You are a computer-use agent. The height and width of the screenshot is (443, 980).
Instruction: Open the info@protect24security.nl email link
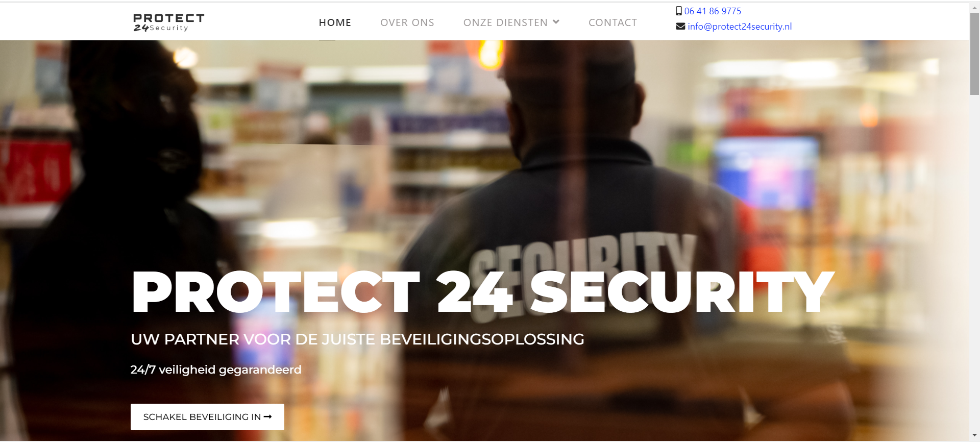[x=740, y=27]
